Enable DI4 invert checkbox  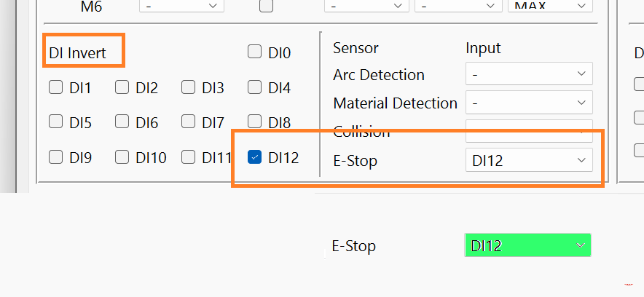tap(254, 88)
